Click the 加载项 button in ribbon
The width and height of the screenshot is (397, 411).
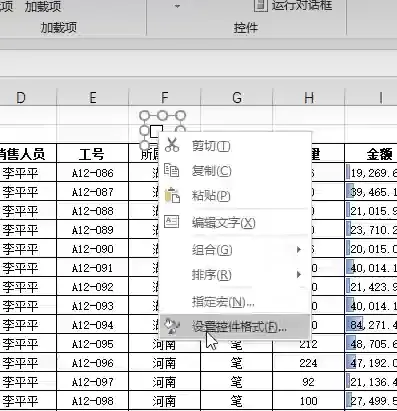43,6
